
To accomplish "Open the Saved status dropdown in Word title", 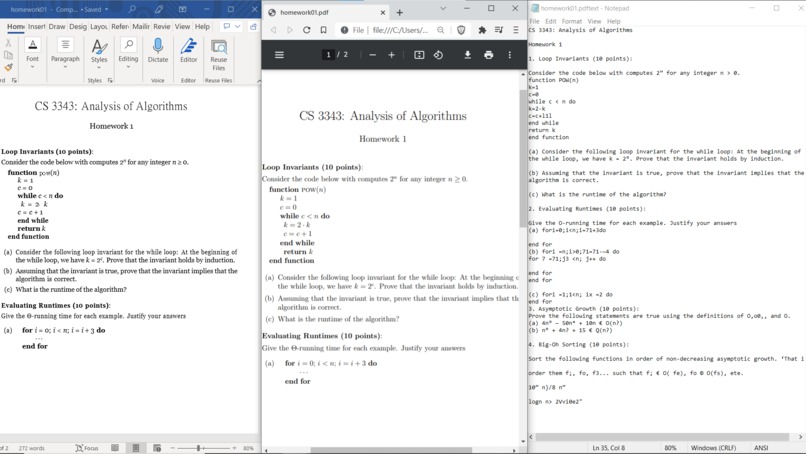I will [x=106, y=9].
